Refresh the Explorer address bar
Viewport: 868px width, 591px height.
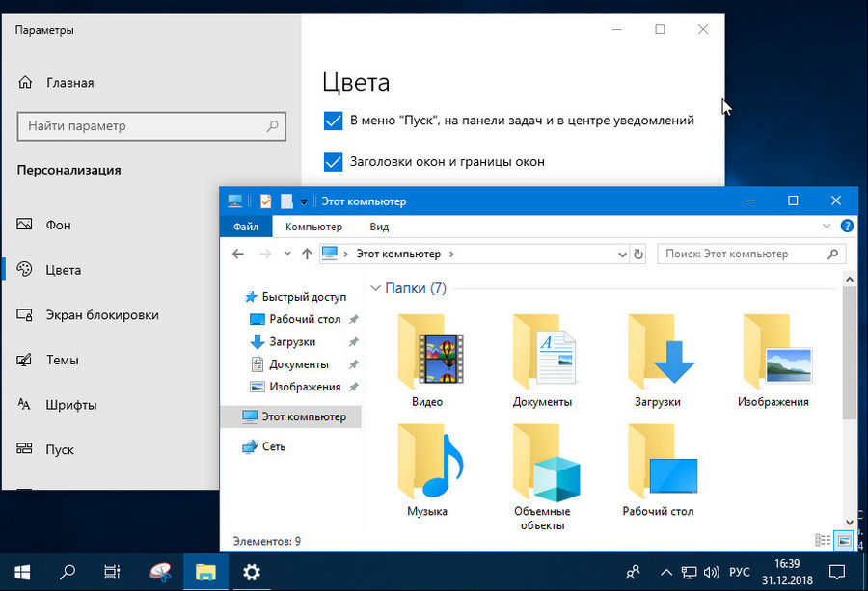[638, 254]
